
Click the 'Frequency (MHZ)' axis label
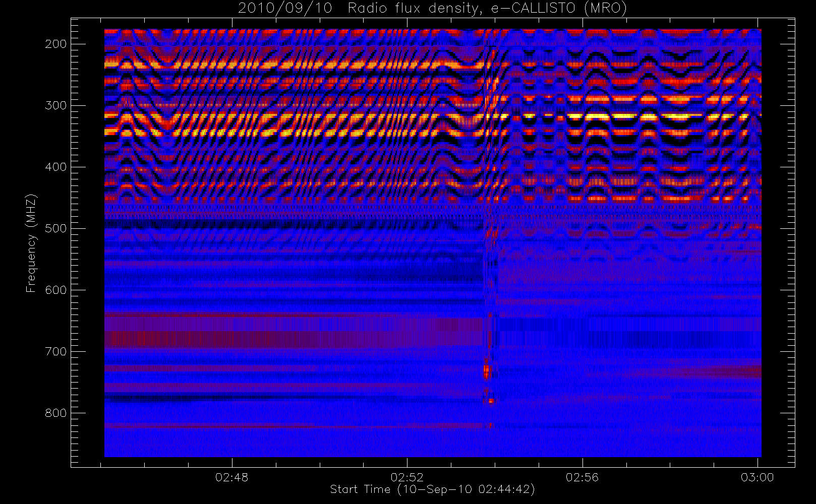click(31, 243)
